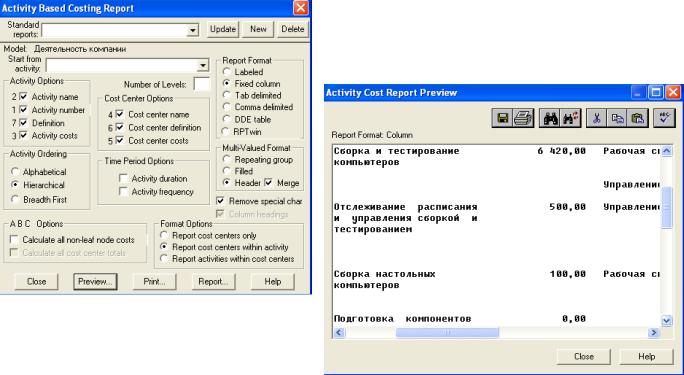This screenshot has height=375, width=684.
Task: Uncheck the Definition checkbox
Action: click(x=24, y=123)
